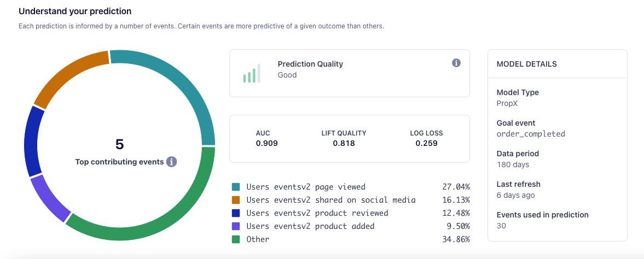Screen dimensions: 644x259
Task: Click dark blue legend square for product reviewed
Action: [x=236, y=213]
